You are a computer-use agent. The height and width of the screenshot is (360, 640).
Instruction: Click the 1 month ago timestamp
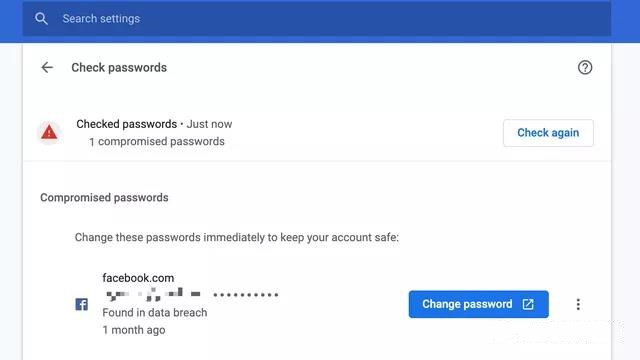pos(134,330)
